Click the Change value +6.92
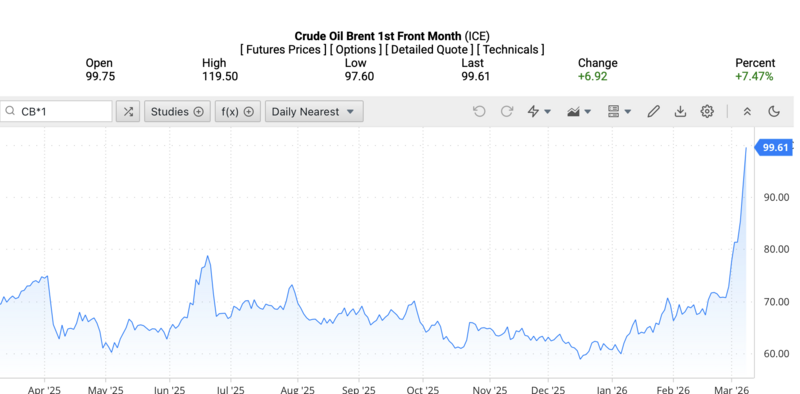Image resolution: width=800 pixels, height=394 pixels. (592, 77)
